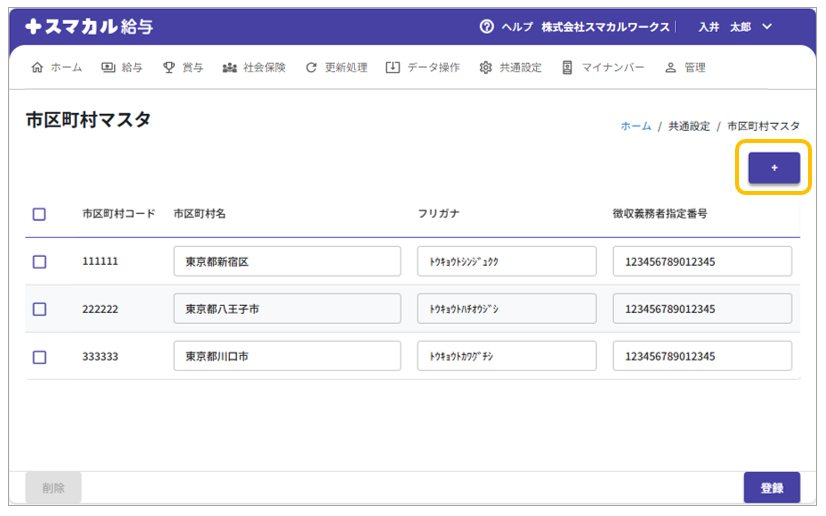
Task: Click the social insurance (社会保険) people icon
Action: click(x=229, y=68)
